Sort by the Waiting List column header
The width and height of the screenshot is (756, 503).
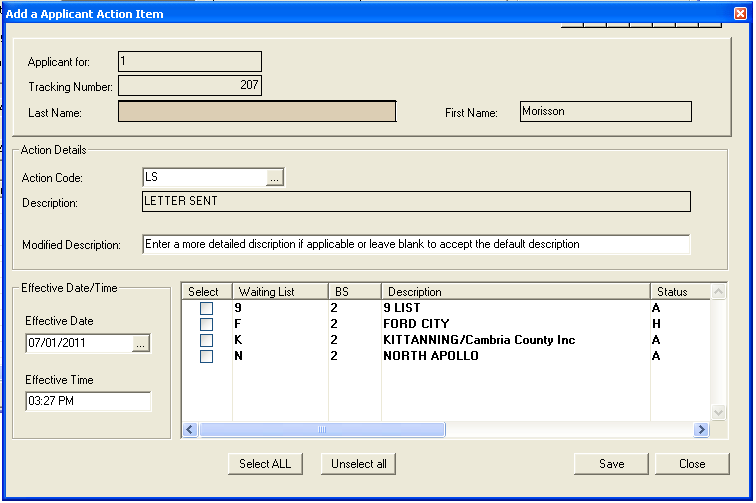pos(280,292)
